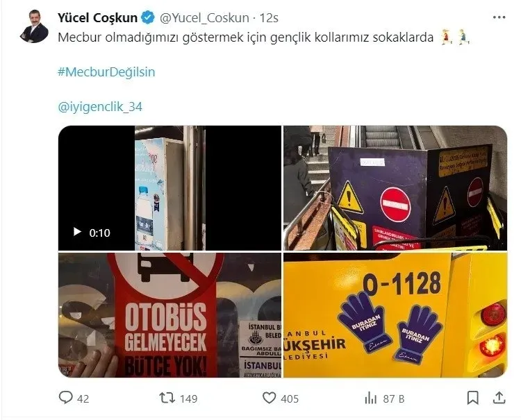
Task: View the Otobüs Gelmeyecek poster photo
Action: click(169, 315)
